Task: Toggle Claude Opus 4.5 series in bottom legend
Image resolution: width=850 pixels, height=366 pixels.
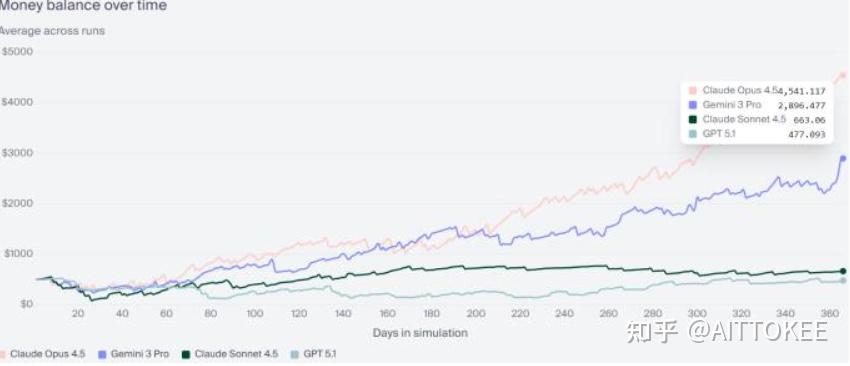Action: pyautogui.click(x=42, y=354)
